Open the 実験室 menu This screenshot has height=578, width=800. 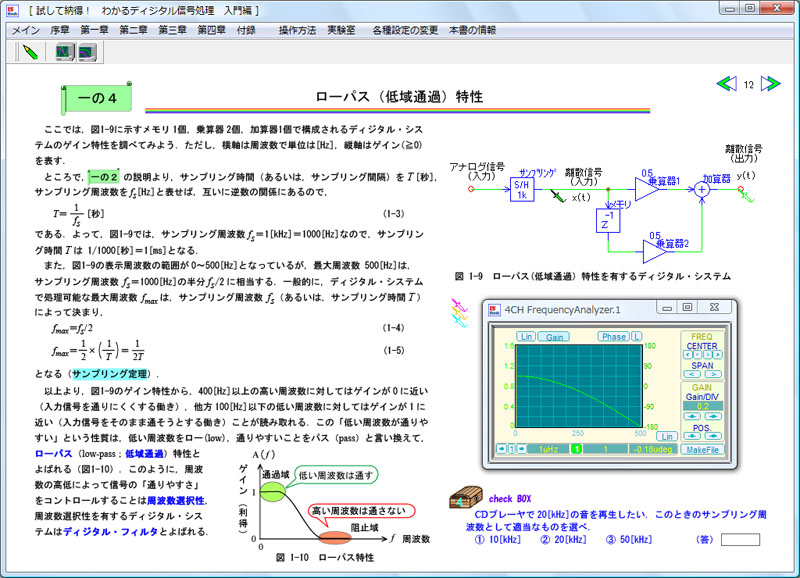point(341,30)
